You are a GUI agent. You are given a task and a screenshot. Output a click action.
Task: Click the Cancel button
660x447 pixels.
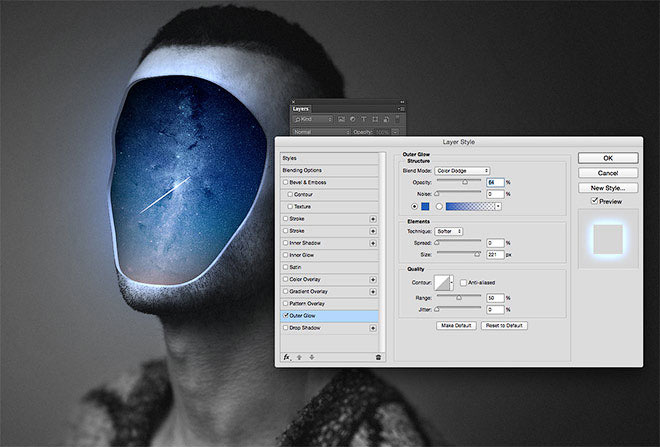[608, 173]
